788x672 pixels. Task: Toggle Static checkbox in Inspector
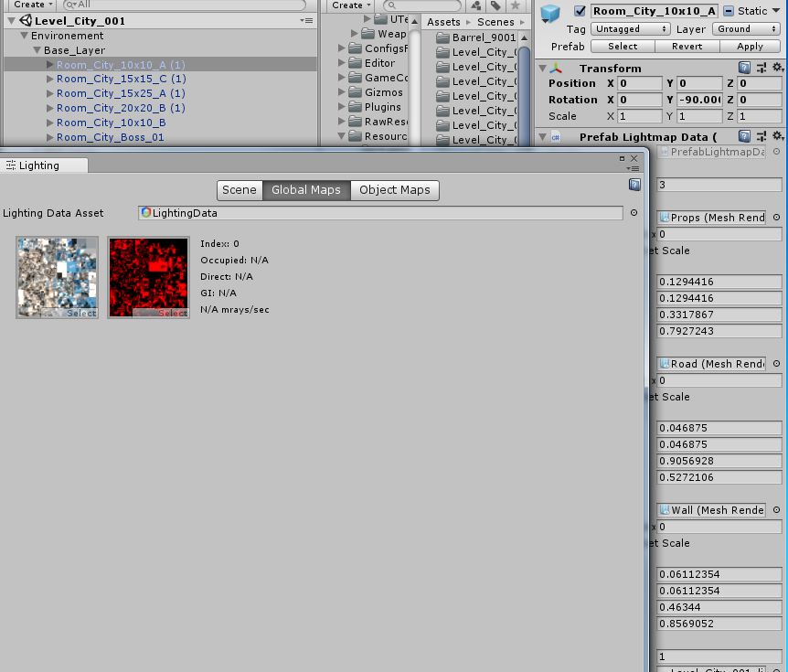pyautogui.click(x=729, y=11)
